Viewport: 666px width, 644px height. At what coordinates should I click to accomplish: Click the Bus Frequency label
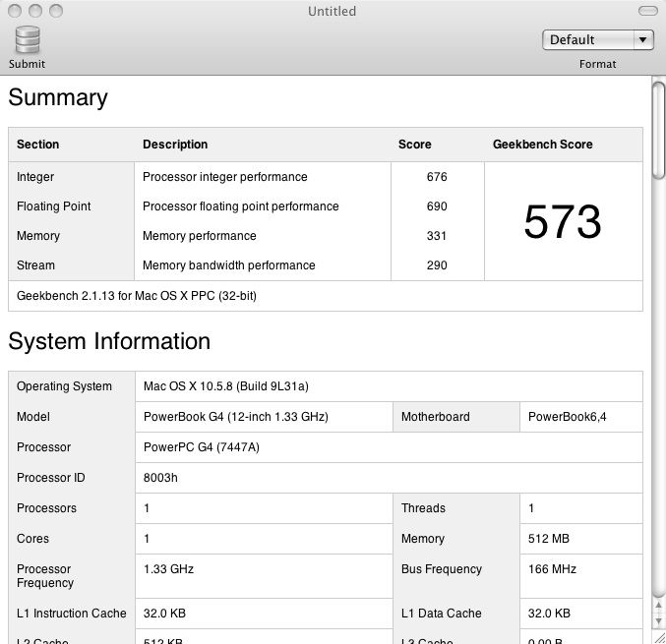442,569
